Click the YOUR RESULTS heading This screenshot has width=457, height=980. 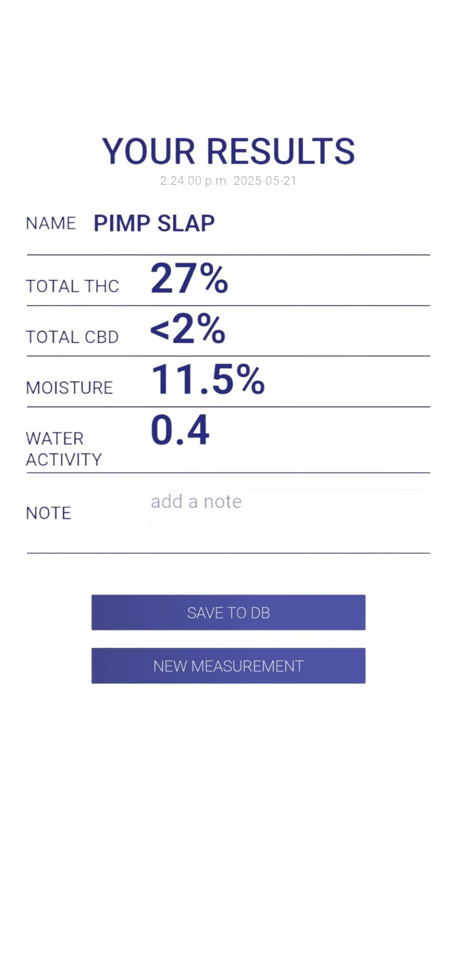coord(228,152)
